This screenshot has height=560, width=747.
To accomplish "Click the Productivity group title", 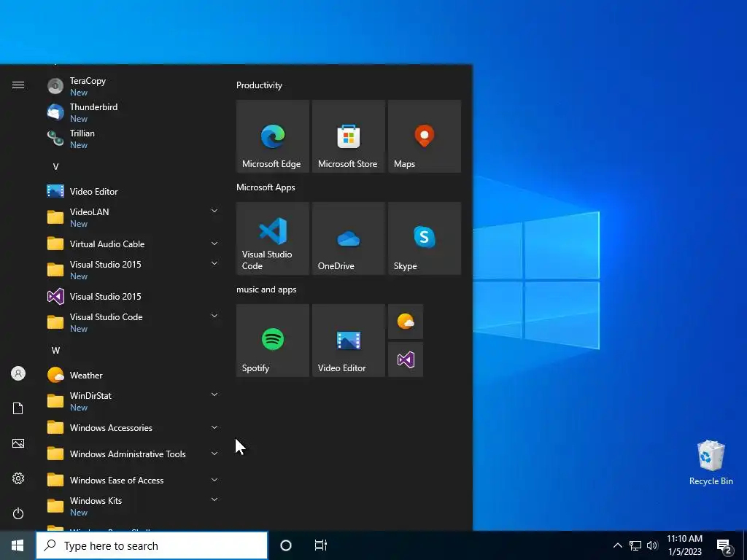I will click(x=259, y=85).
